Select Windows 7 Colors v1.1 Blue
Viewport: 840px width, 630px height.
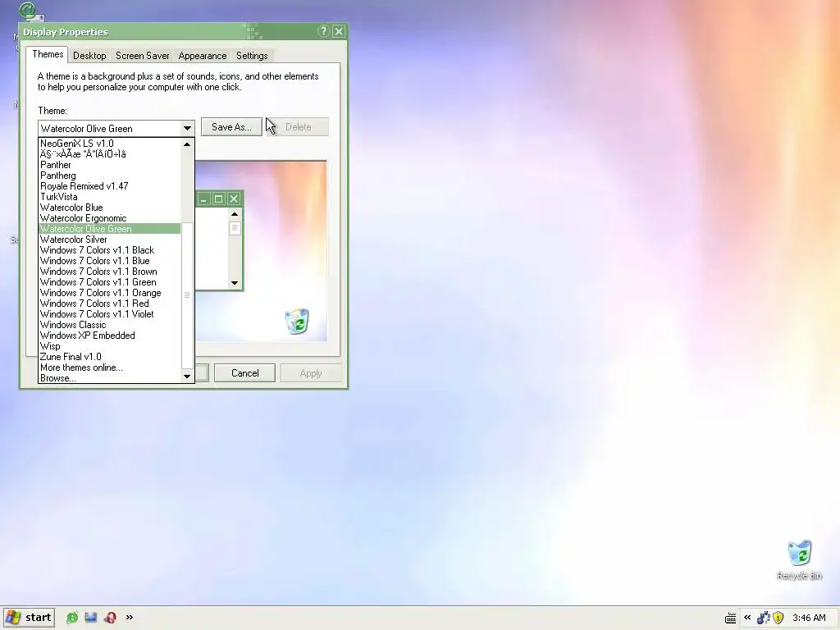point(110,261)
